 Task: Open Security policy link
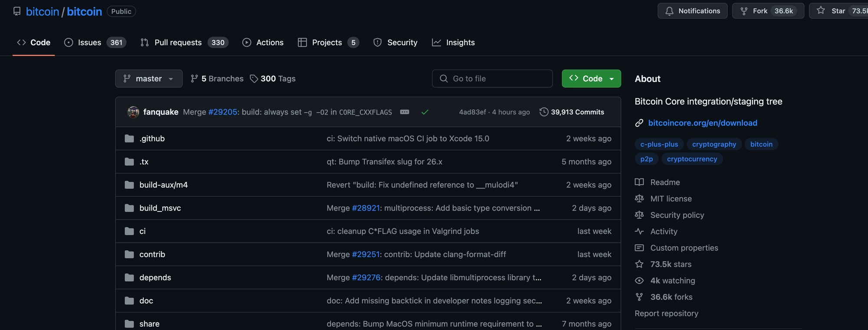(677, 215)
